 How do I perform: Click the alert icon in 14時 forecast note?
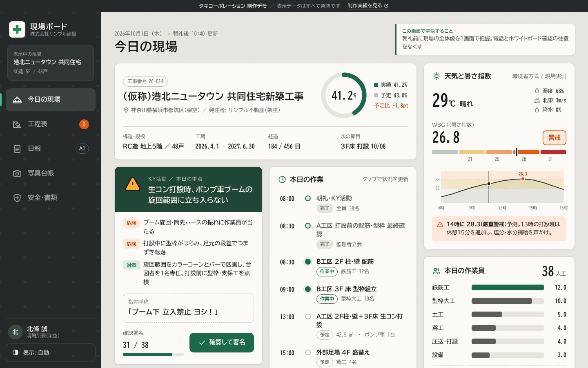pyautogui.click(x=440, y=224)
